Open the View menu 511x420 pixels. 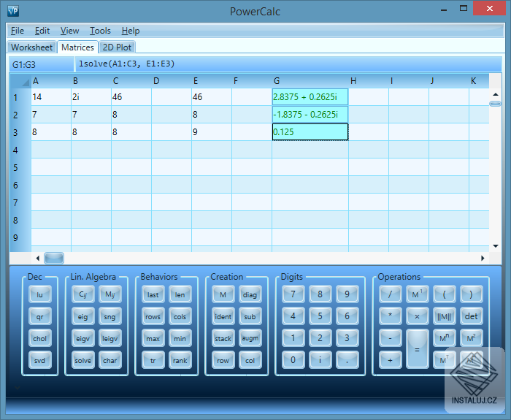point(69,31)
